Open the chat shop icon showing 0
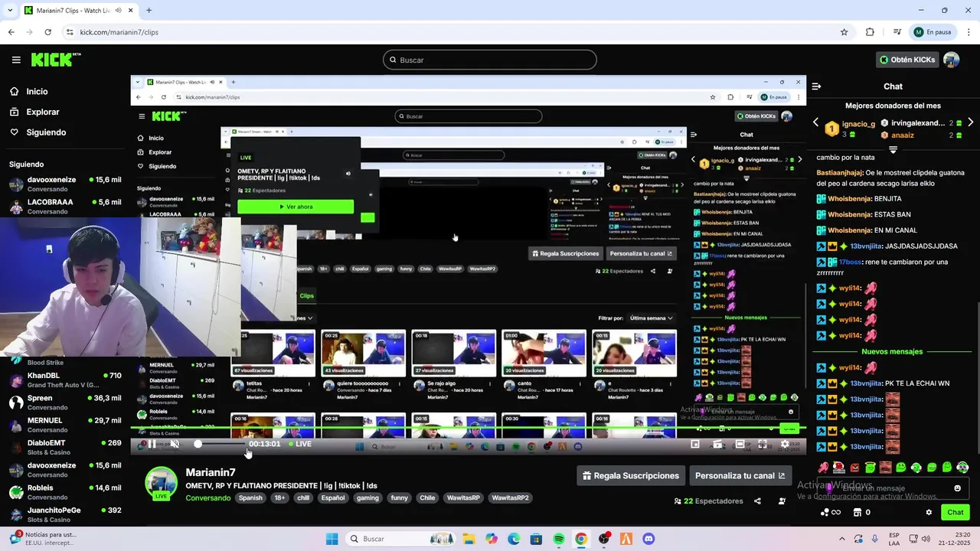Viewport: 980px width, 551px height. pyautogui.click(x=862, y=513)
